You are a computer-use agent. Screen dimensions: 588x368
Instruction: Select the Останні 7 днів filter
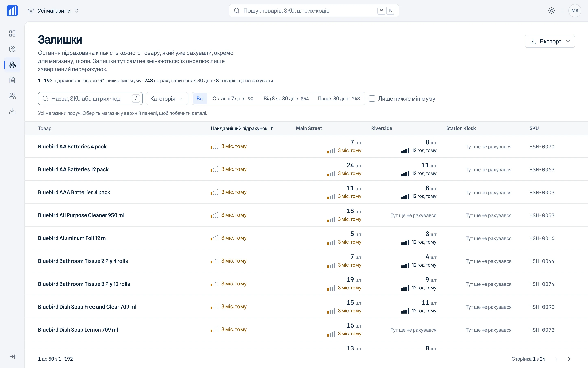coord(233,99)
